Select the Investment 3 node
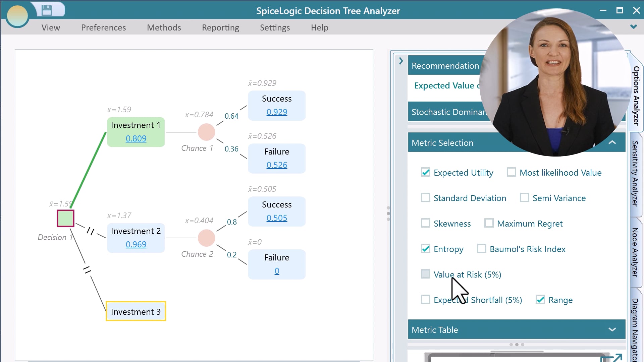This screenshot has height=362, width=644. point(136,311)
